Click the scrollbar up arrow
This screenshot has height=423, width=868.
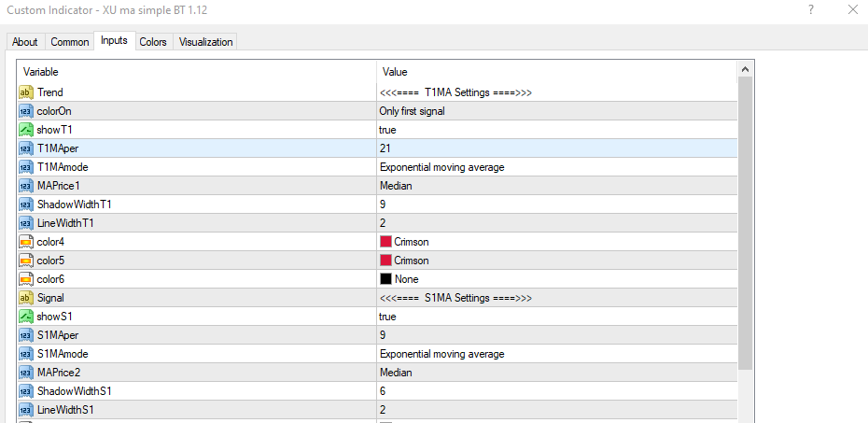[x=745, y=70]
